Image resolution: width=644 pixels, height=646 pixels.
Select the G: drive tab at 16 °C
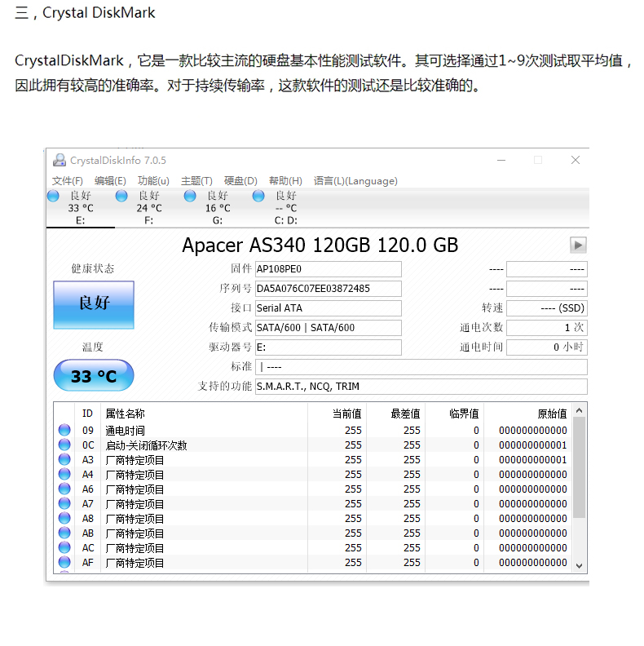pyautogui.click(x=218, y=208)
